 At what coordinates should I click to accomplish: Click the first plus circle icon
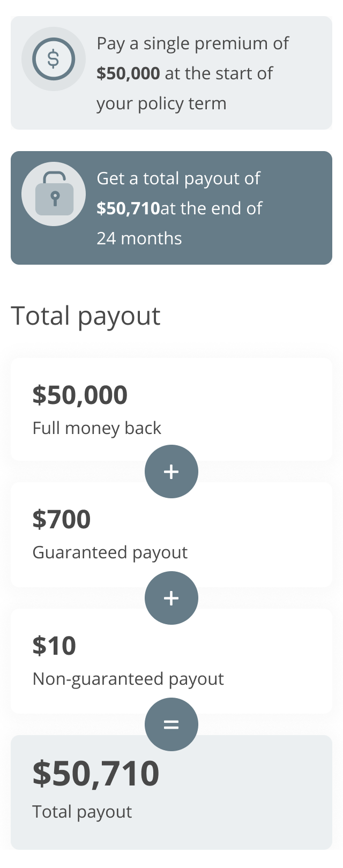coord(171,472)
